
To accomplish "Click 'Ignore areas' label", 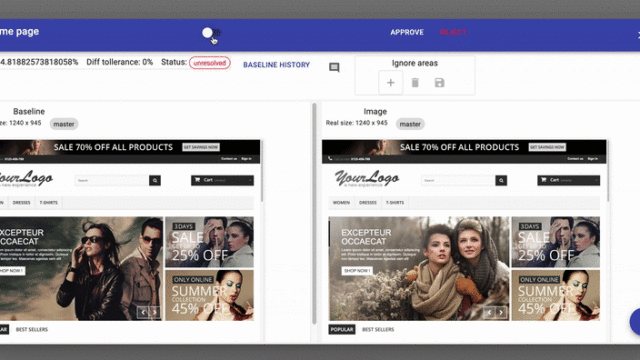I will click(x=415, y=63).
